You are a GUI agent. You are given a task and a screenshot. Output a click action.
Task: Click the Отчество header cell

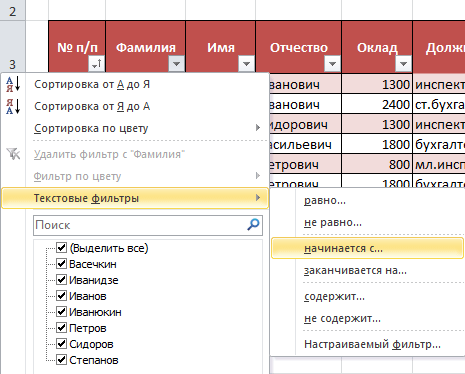[x=299, y=46]
